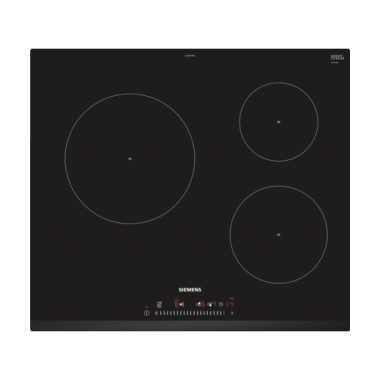Click the SIEMENS logo on the hob
The width and height of the screenshot is (380, 380).
(x=190, y=290)
